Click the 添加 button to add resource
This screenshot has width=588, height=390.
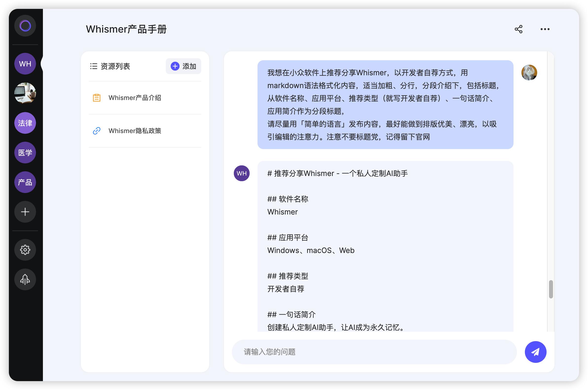point(184,66)
